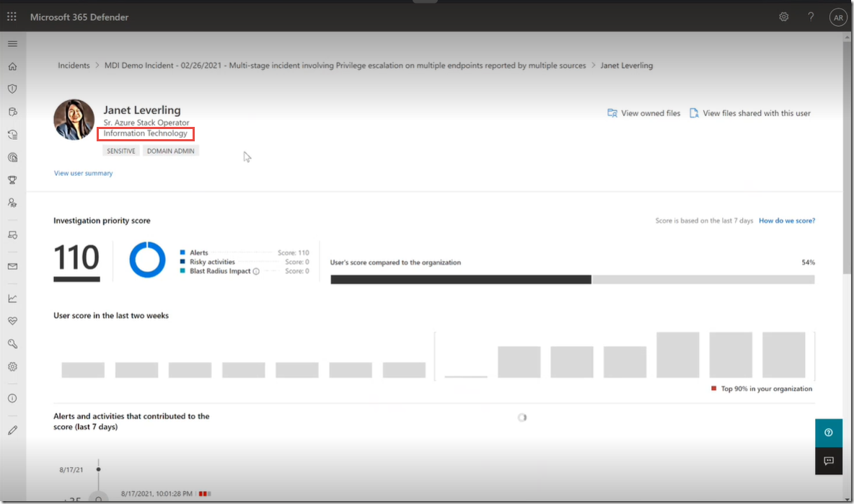854x504 pixels.
Task: Go to Home in the sidebar
Action: pos(12,66)
